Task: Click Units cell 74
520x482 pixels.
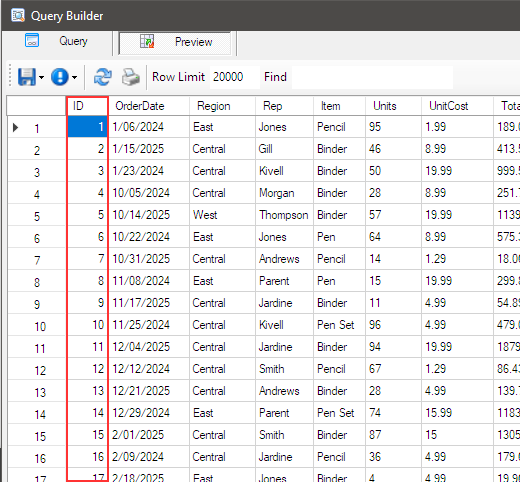Action: [x=393, y=413]
